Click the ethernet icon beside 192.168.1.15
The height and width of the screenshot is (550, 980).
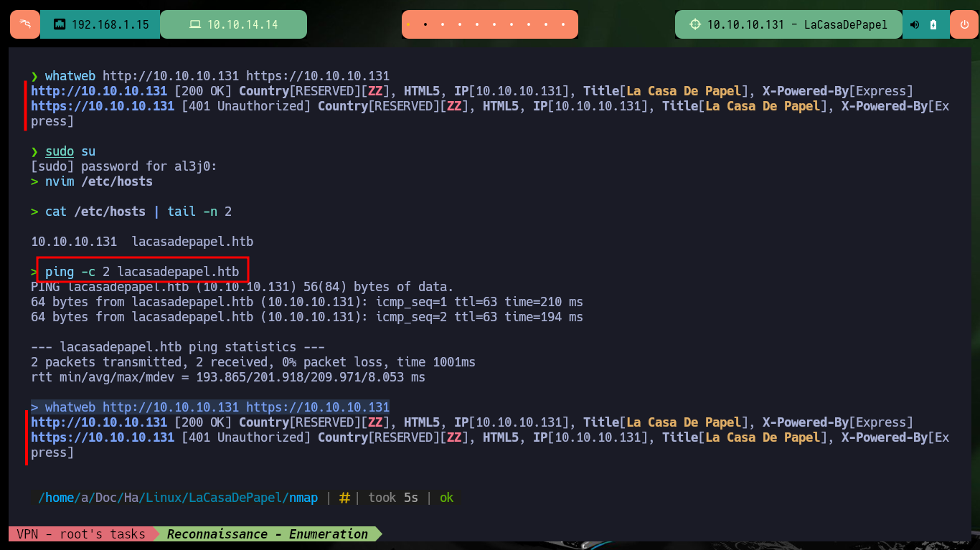(60, 24)
